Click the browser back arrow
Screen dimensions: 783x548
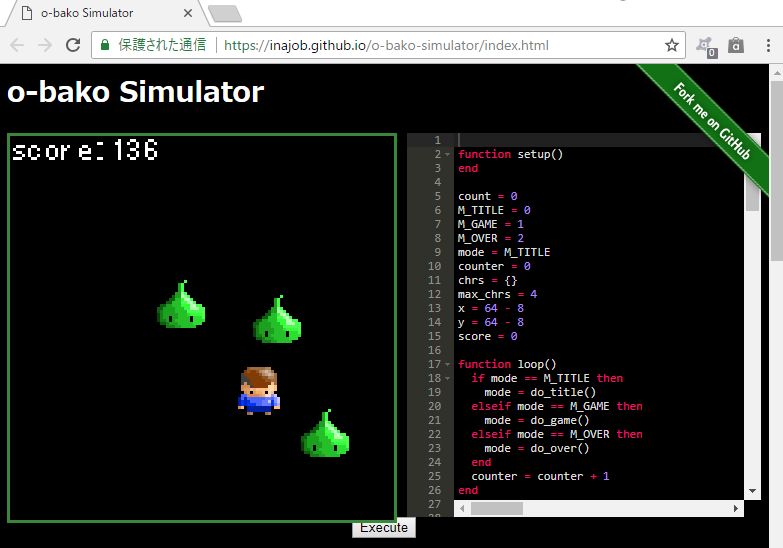(x=17, y=45)
